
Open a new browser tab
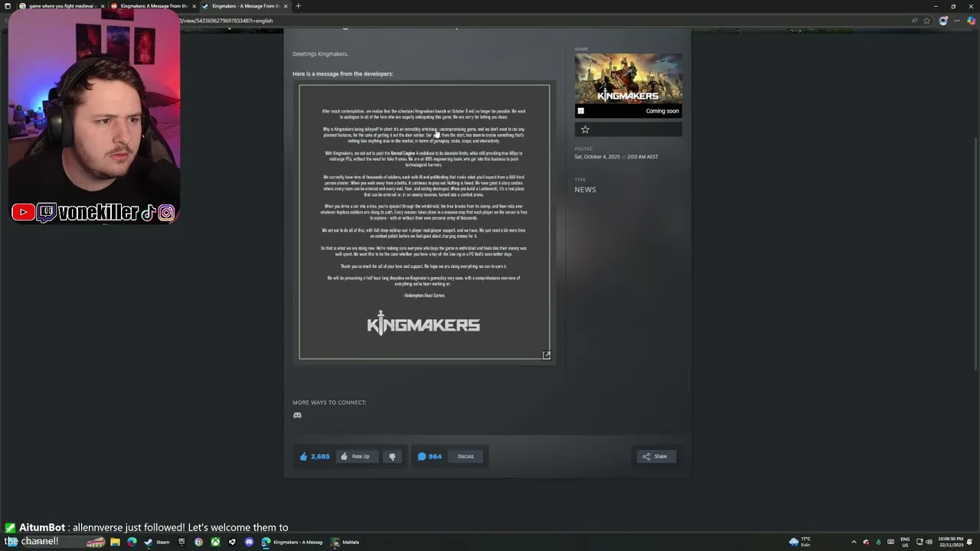[x=298, y=6]
